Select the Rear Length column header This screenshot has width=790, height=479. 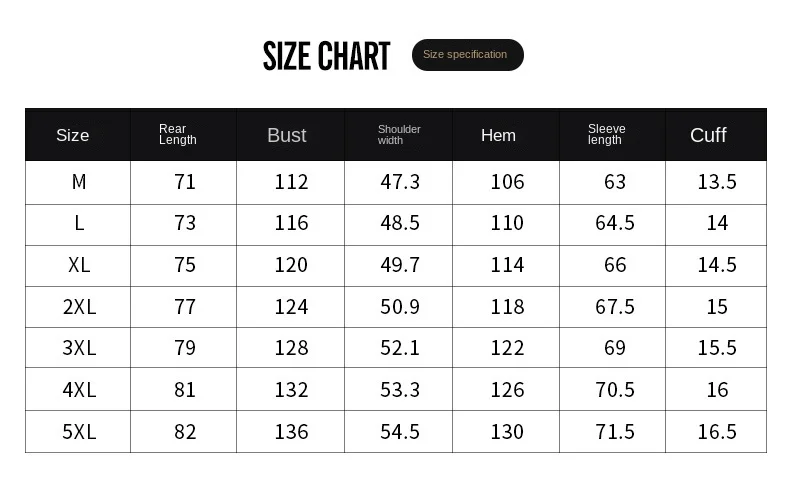pyautogui.click(x=178, y=135)
